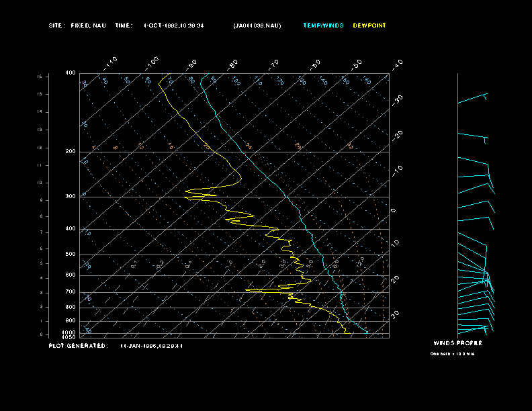Click the yellow DEWPOINT legend label

[369, 26]
